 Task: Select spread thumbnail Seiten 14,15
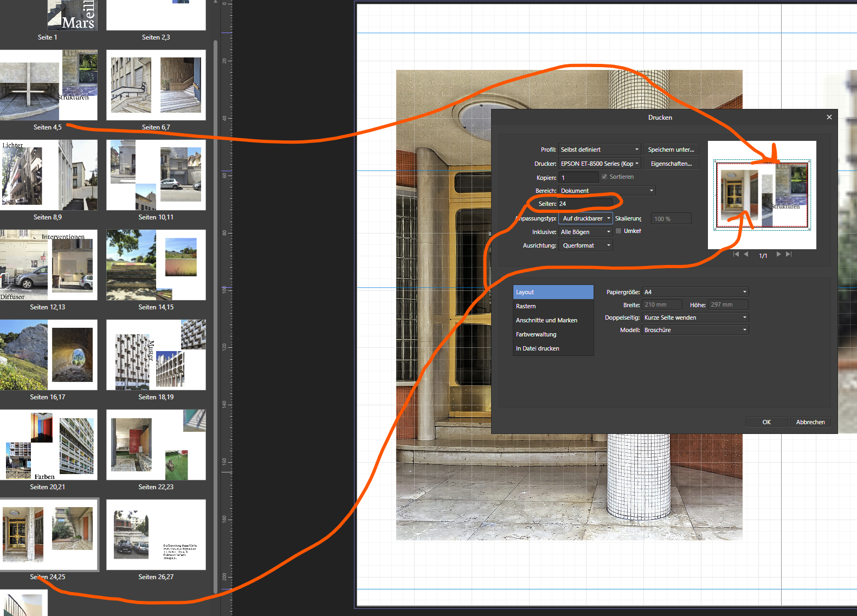click(x=156, y=265)
